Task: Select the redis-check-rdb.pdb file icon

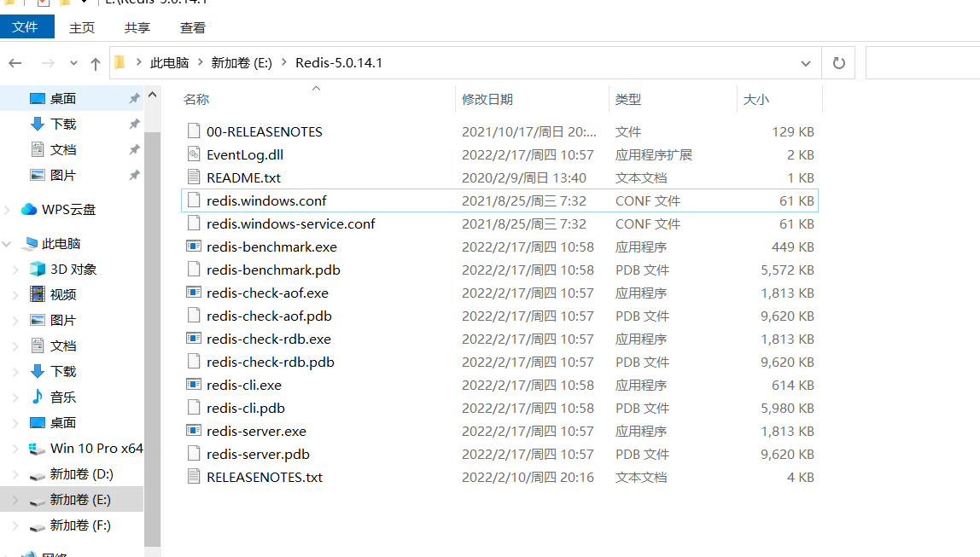Action: [194, 362]
